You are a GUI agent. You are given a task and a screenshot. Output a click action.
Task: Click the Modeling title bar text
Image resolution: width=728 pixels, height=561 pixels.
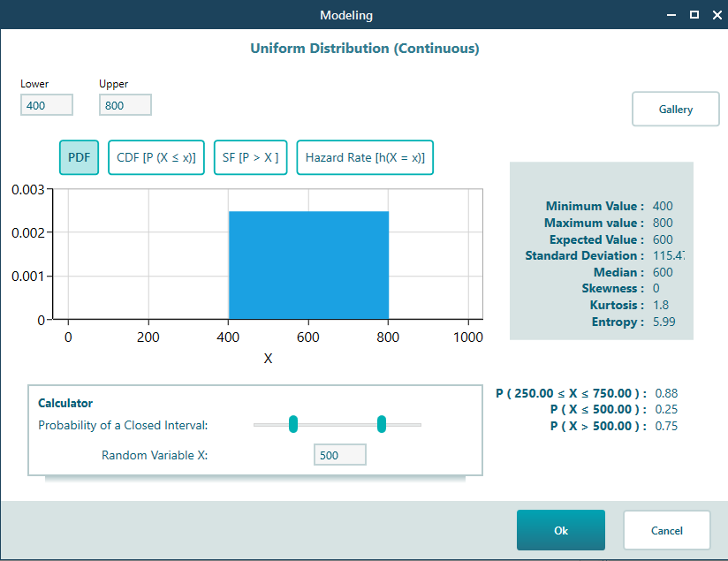point(346,15)
